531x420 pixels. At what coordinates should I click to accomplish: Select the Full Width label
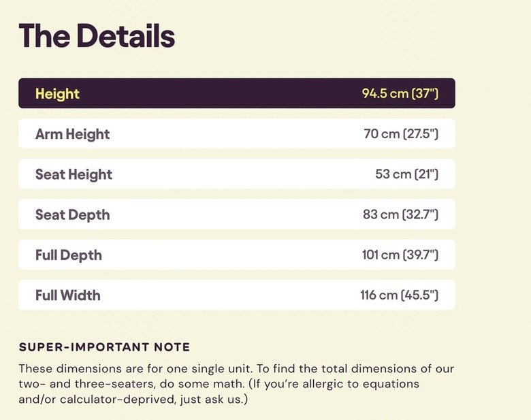pos(68,295)
